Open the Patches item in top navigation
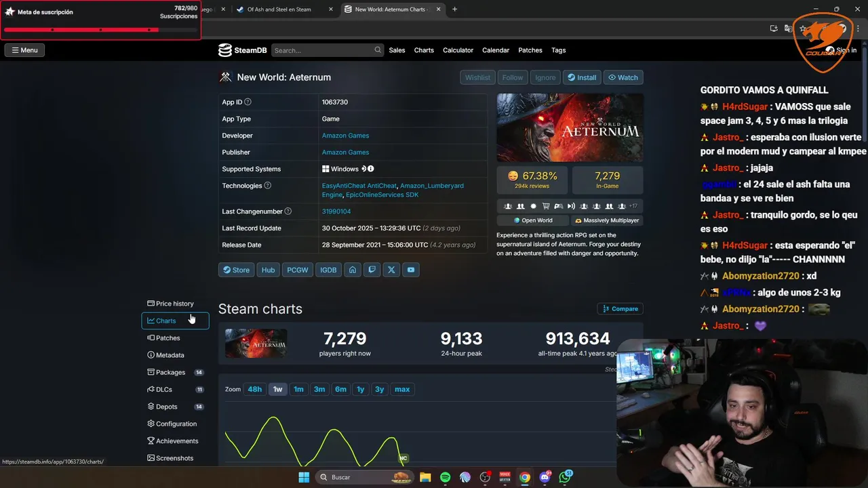Screen dimensions: 868x488 coord(530,50)
